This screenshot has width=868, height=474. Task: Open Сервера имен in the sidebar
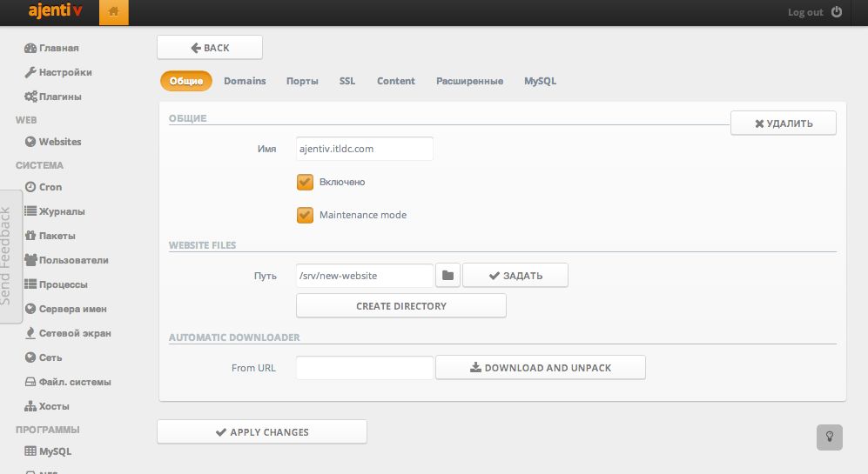[65, 309]
